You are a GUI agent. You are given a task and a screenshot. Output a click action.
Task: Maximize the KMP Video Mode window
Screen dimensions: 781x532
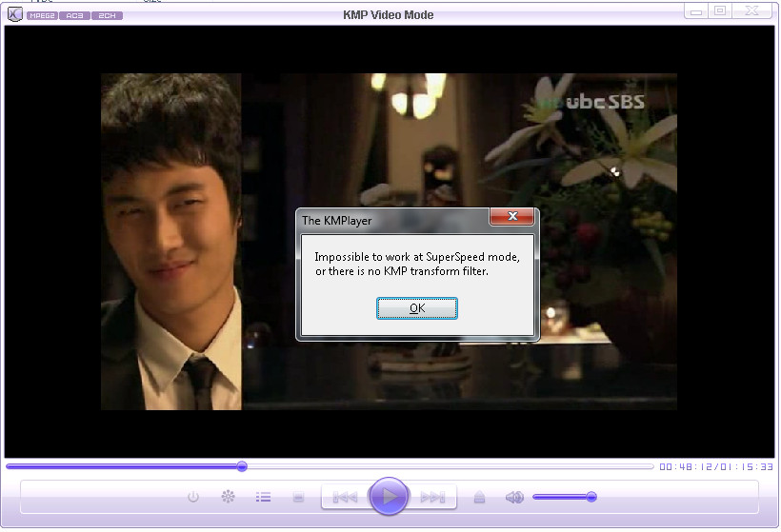click(720, 11)
